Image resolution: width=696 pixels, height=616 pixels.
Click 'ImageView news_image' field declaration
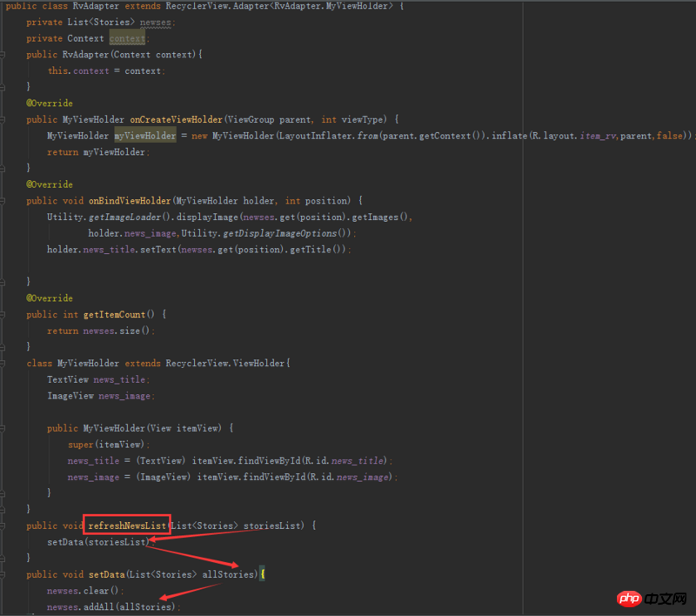point(99,396)
